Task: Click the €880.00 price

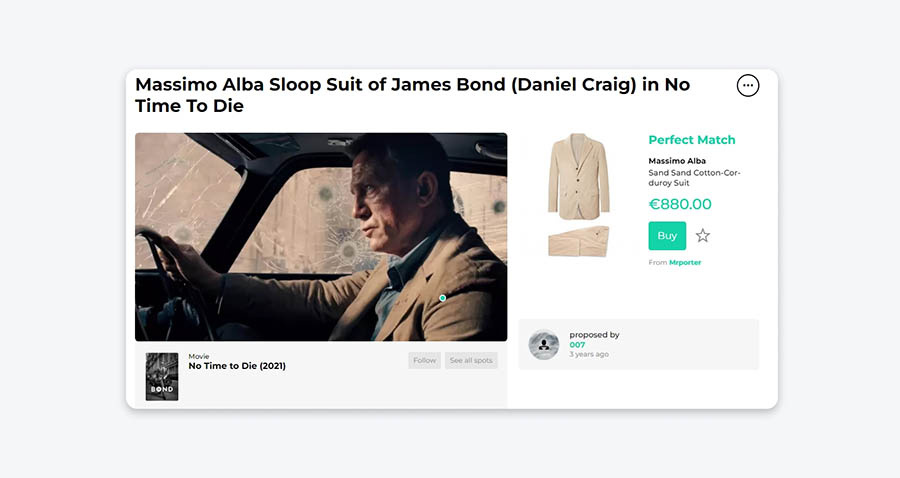Action: (680, 204)
